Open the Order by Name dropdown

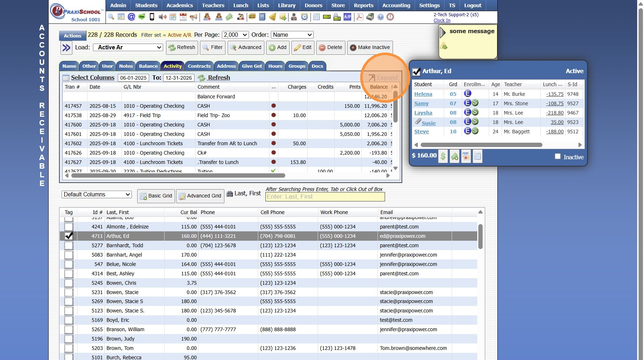[292, 35]
